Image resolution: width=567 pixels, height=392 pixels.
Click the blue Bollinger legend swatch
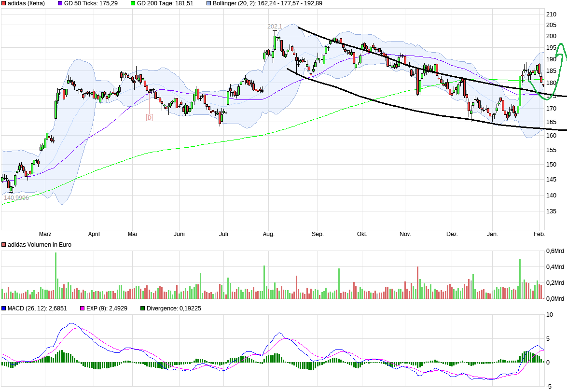[x=208, y=3]
